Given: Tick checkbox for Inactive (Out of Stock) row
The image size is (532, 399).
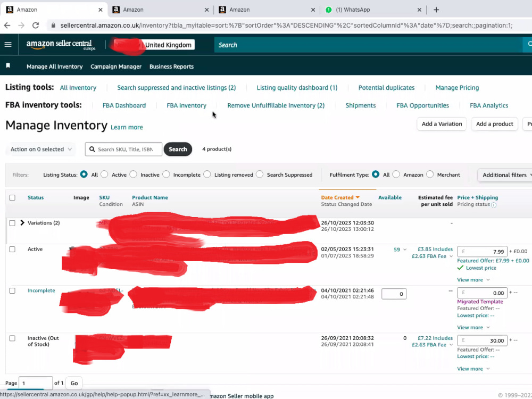Looking at the screenshot, I should point(12,338).
